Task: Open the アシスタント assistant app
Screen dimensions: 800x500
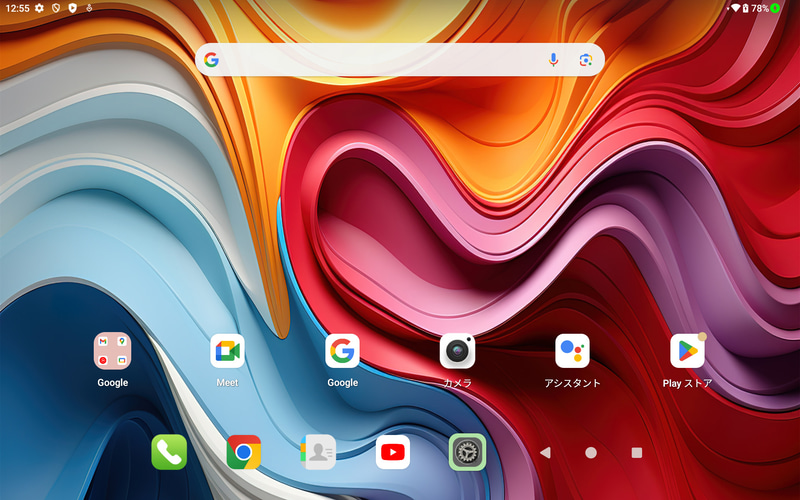Action: pos(572,351)
